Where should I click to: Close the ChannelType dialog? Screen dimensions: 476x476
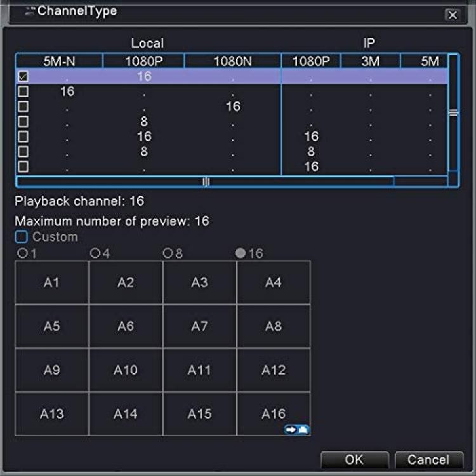pos(453,15)
